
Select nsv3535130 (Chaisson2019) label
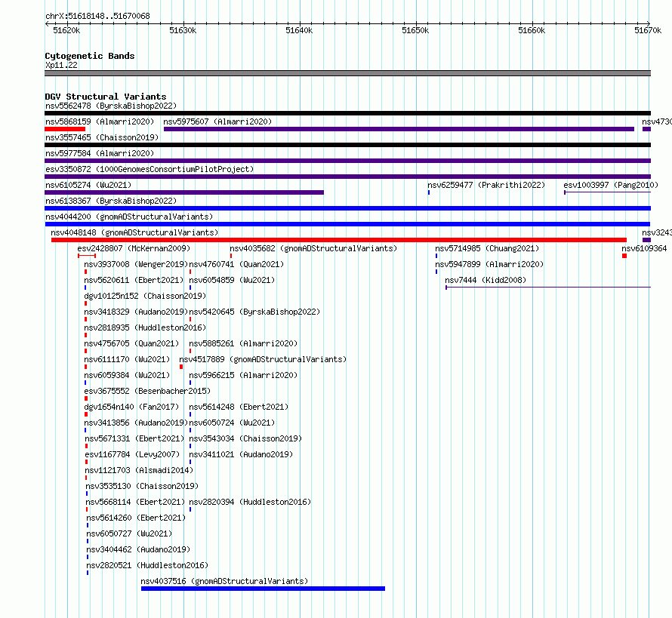click(142, 486)
